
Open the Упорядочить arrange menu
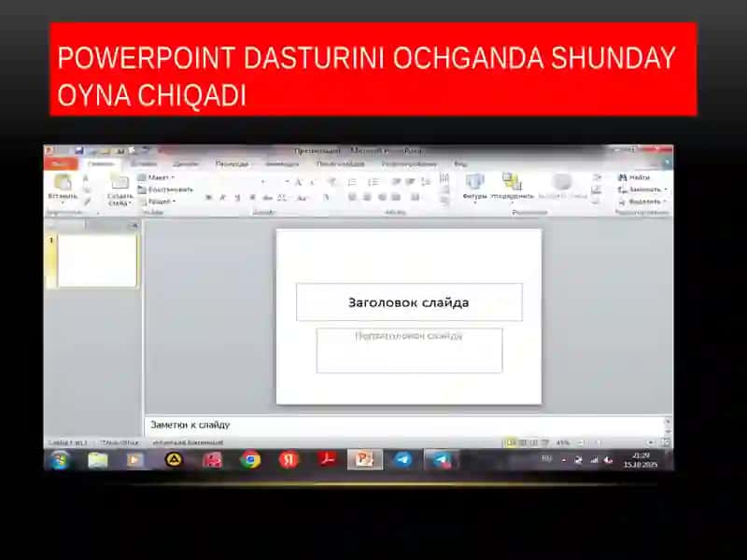(512, 188)
